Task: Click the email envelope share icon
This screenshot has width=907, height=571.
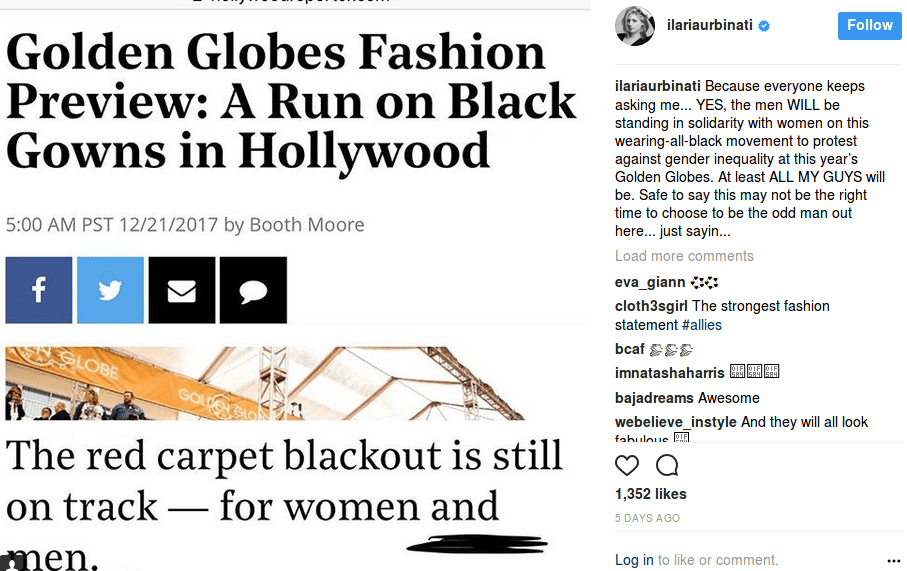Action: (x=182, y=290)
